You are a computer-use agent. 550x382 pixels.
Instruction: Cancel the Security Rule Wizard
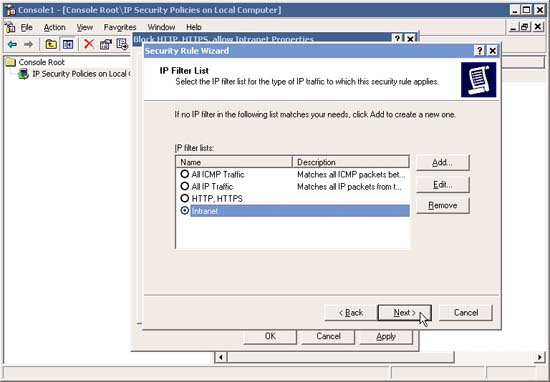466,313
